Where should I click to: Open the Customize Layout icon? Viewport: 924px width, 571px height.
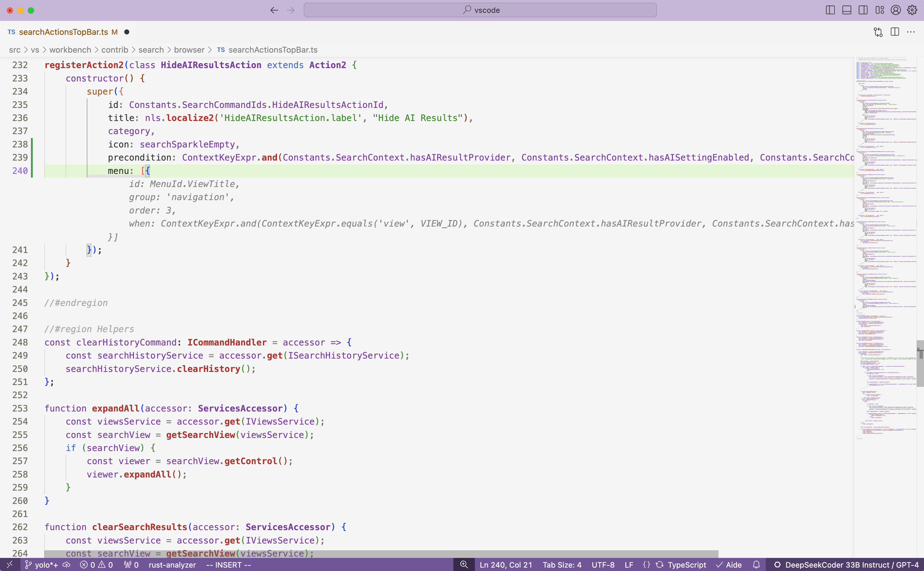[x=879, y=10]
